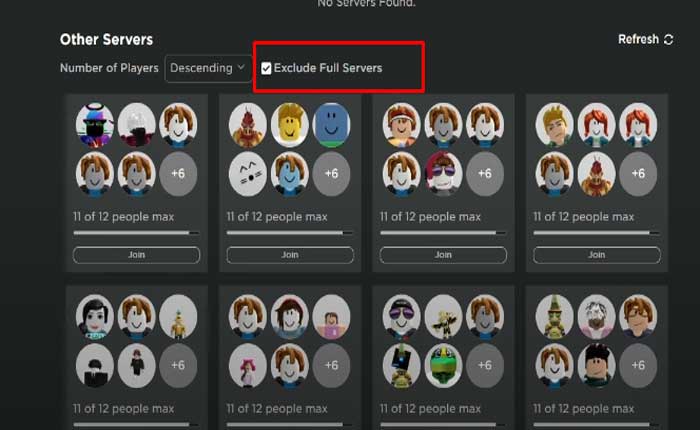This screenshot has height=430, width=700.
Task: Click the Refresh text link
Action: [x=638, y=39]
